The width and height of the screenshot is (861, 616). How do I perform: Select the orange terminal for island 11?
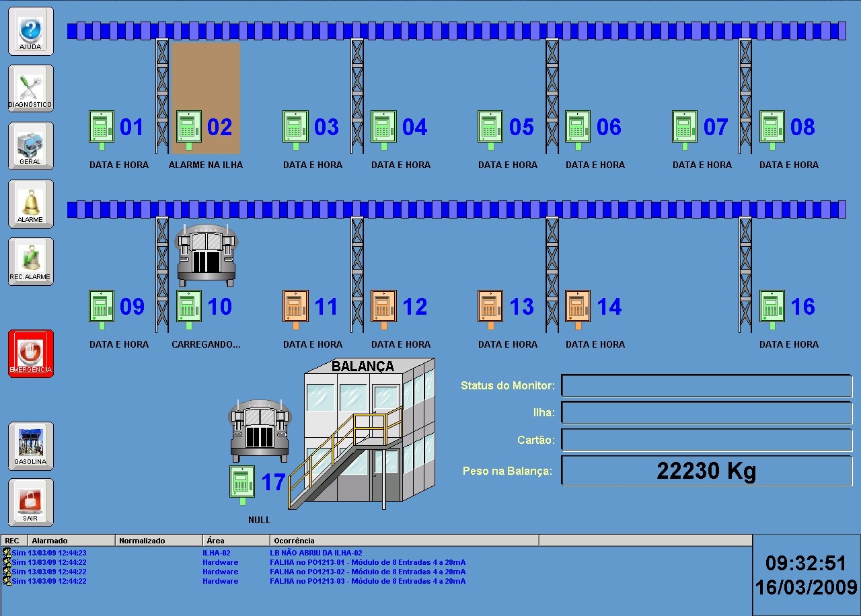click(x=295, y=309)
